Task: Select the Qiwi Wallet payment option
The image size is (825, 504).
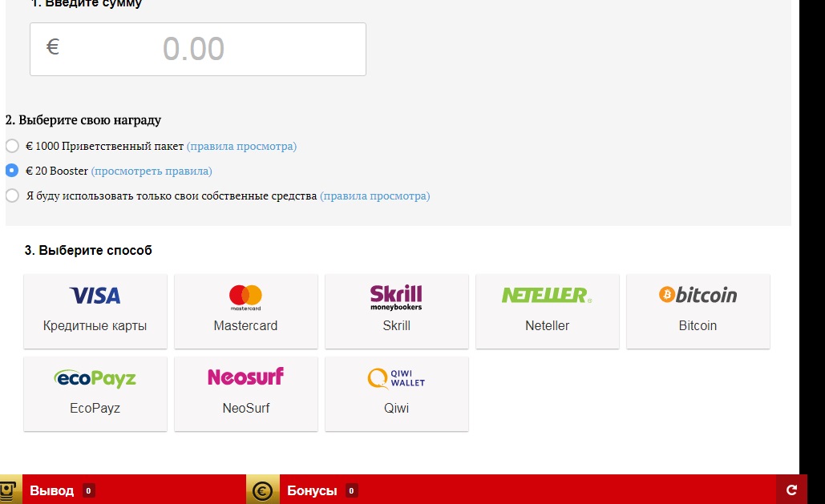Action: click(x=397, y=393)
